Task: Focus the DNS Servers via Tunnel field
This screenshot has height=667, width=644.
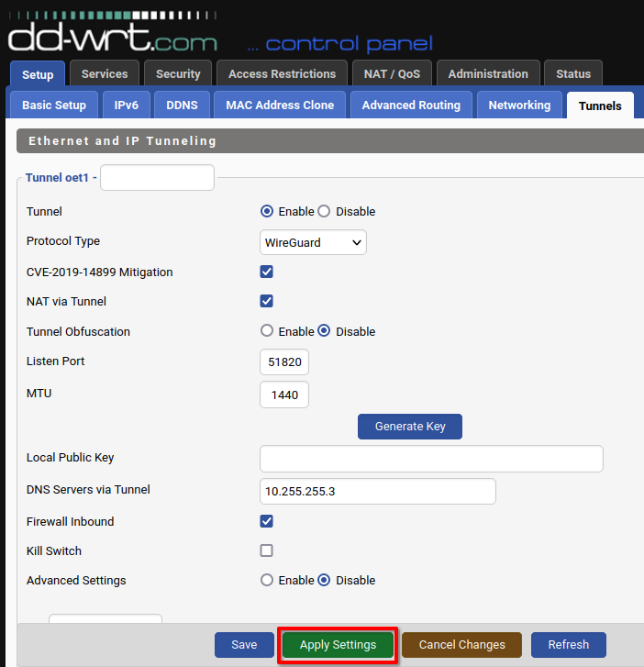Action: [378, 491]
